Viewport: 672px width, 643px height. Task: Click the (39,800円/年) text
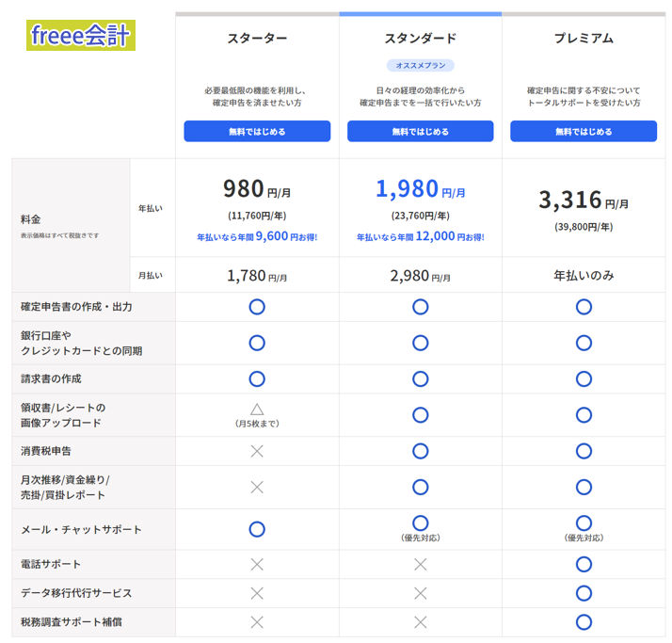(x=584, y=227)
